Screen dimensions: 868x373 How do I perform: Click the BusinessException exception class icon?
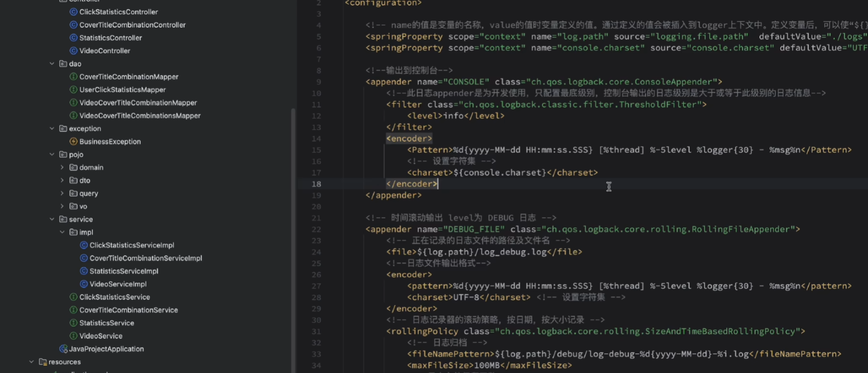point(74,141)
